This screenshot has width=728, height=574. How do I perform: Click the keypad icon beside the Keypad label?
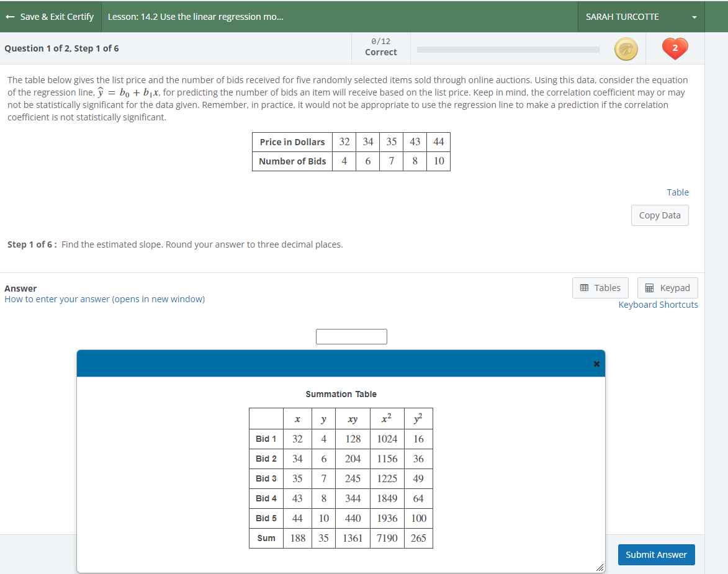click(x=649, y=287)
